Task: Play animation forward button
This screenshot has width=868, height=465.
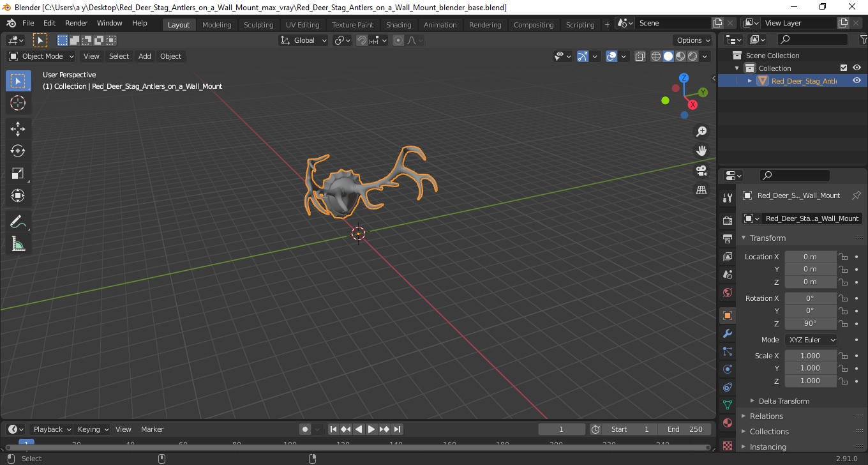Action: (371, 429)
